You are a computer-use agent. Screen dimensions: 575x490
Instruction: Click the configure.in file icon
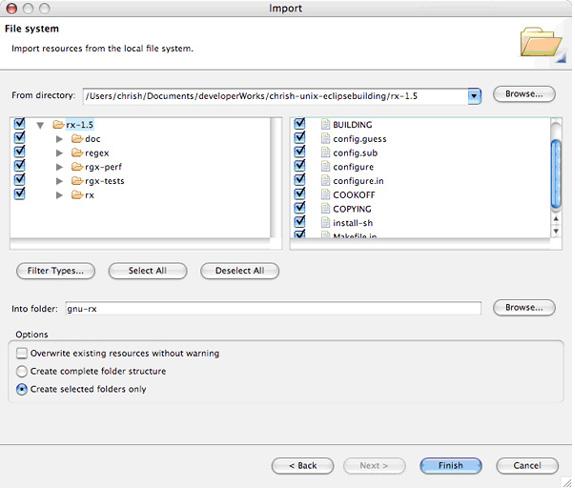325,181
